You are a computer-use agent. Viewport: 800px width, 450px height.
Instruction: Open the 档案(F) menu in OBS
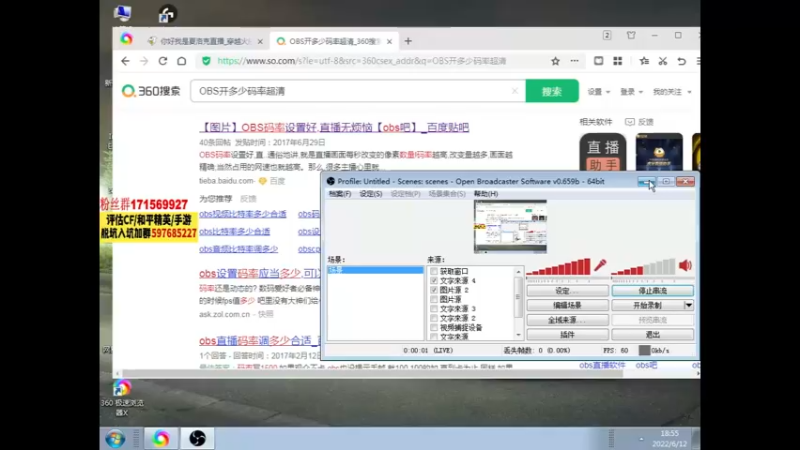pos(340,194)
